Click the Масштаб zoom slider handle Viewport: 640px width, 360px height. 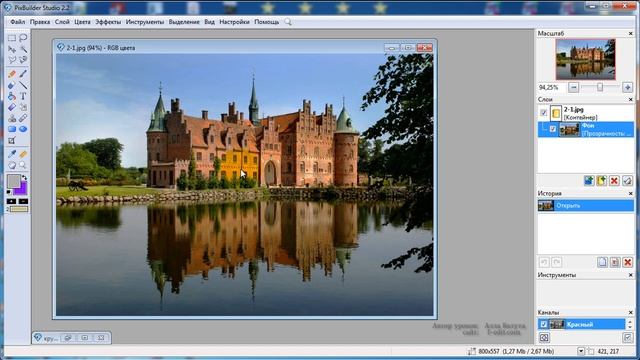click(x=600, y=87)
